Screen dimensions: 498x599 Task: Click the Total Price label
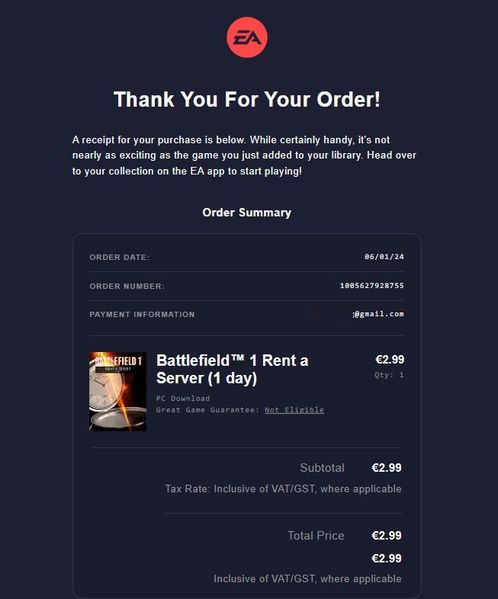[x=316, y=536]
